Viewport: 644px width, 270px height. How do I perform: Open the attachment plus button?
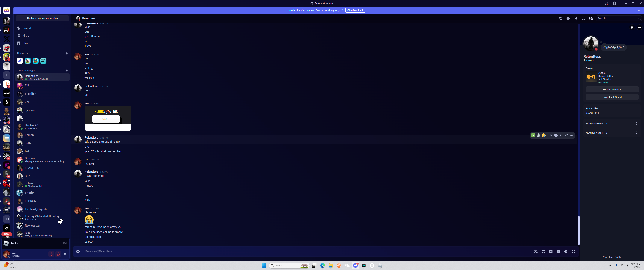click(78, 251)
